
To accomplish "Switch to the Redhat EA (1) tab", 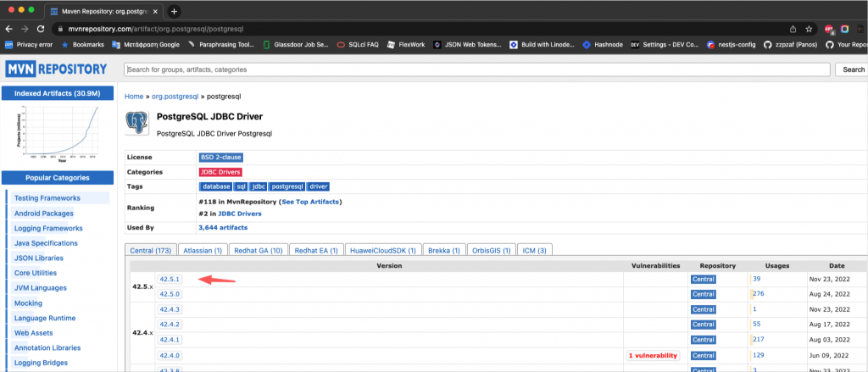I will click(316, 251).
